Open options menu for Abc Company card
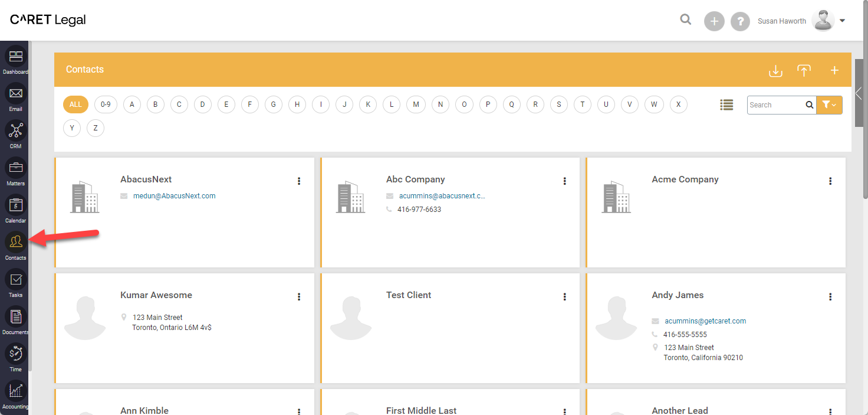The height and width of the screenshot is (415, 868). [x=565, y=181]
